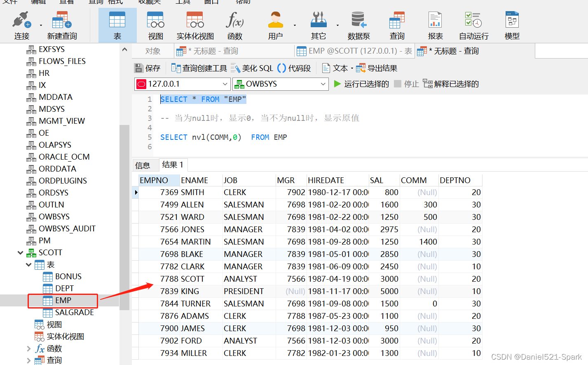Select the OWBSYS_AUDIT schema

click(61, 228)
